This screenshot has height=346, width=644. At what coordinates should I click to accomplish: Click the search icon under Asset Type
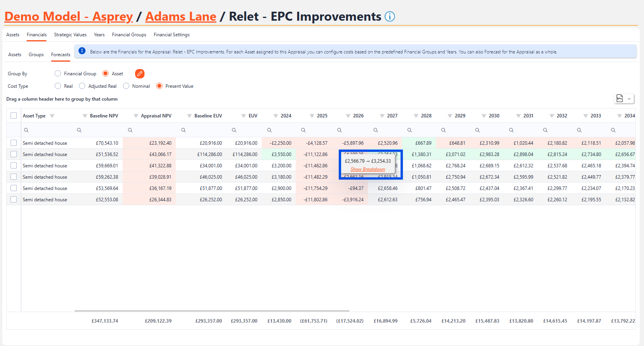(x=26, y=130)
